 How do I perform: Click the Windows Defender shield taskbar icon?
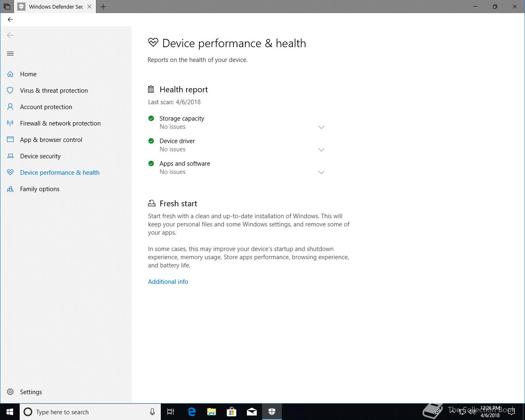[272, 412]
